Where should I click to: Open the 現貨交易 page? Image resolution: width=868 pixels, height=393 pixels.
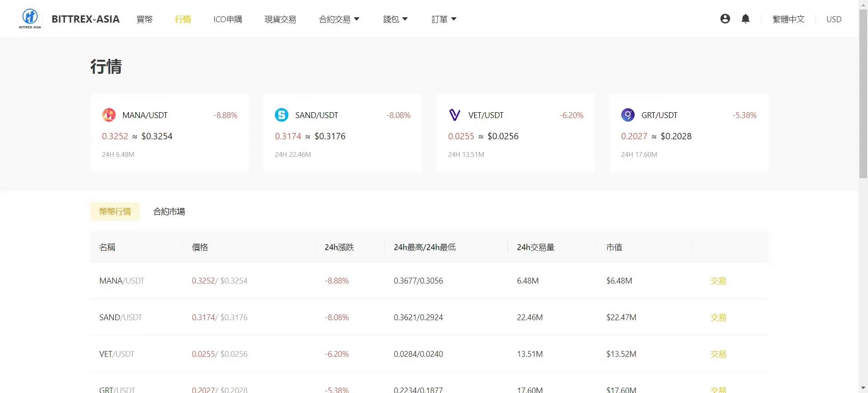[x=280, y=19]
